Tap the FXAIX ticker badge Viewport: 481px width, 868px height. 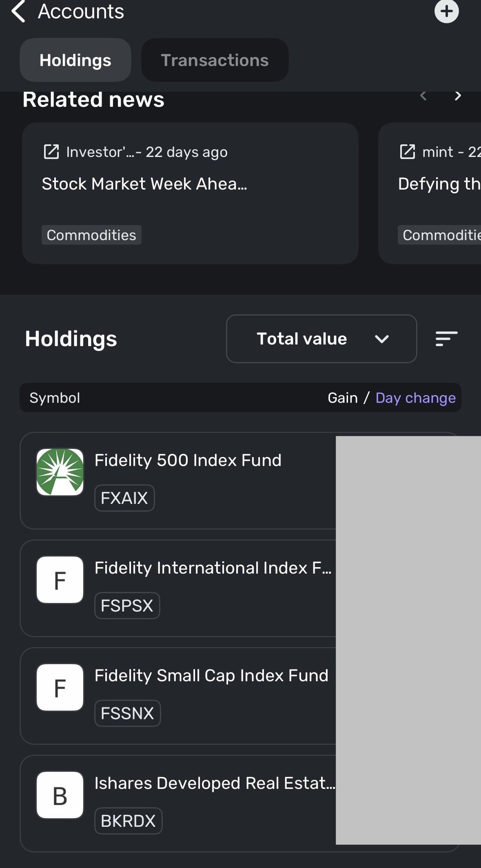coord(124,498)
